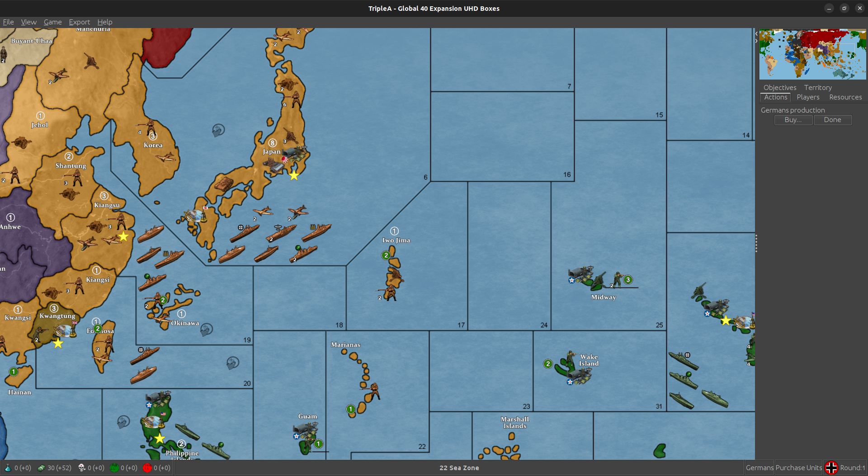Click the Japanese tank unit on Honshu
Screen dimensions: 868x476
[x=224, y=184]
